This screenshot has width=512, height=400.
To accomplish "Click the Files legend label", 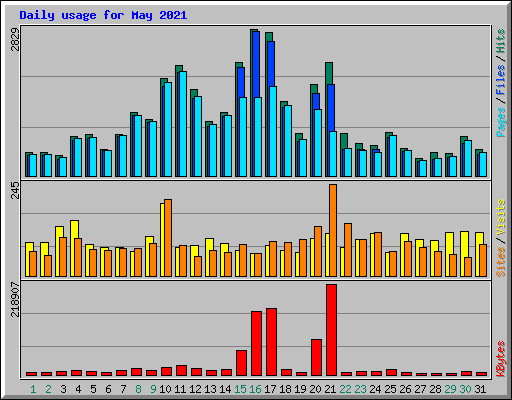I will tap(500, 80).
